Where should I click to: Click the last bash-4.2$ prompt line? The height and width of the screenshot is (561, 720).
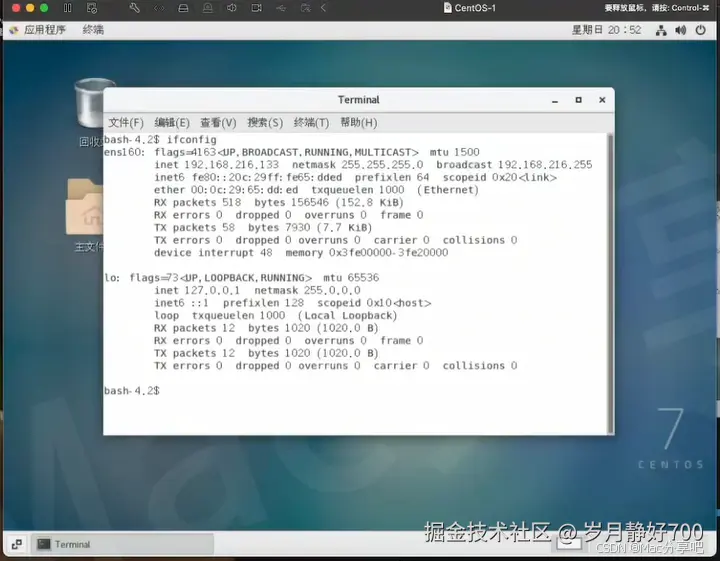point(132,391)
